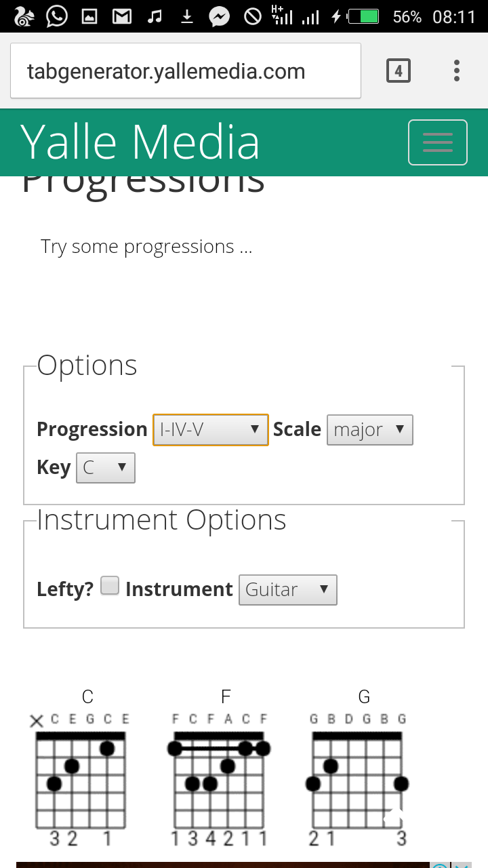Tap the music note status icon
The width and height of the screenshot is (488, 868).
(155, 16)
